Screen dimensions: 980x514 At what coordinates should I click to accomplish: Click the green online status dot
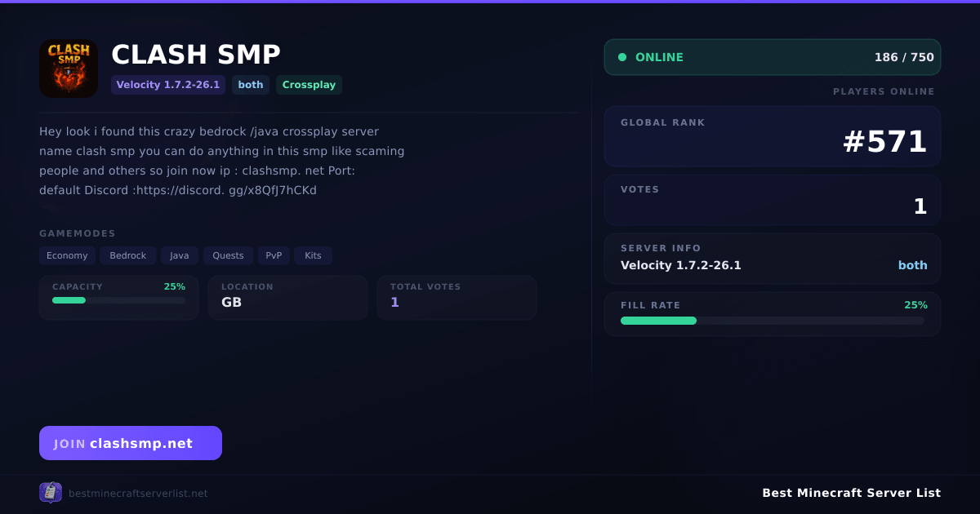point(622,57)
